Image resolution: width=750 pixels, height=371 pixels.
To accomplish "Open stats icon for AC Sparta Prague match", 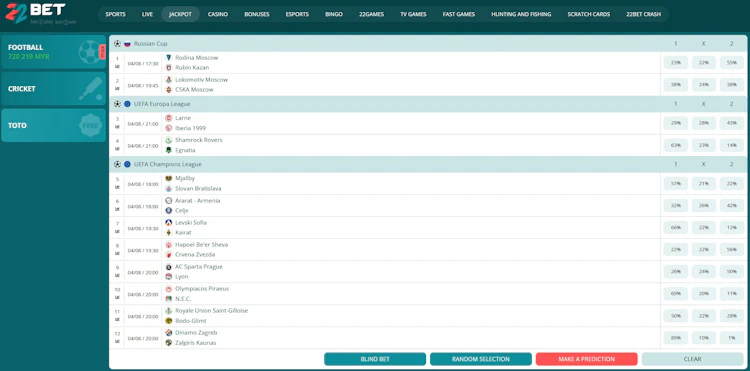I will click(117, 275).
